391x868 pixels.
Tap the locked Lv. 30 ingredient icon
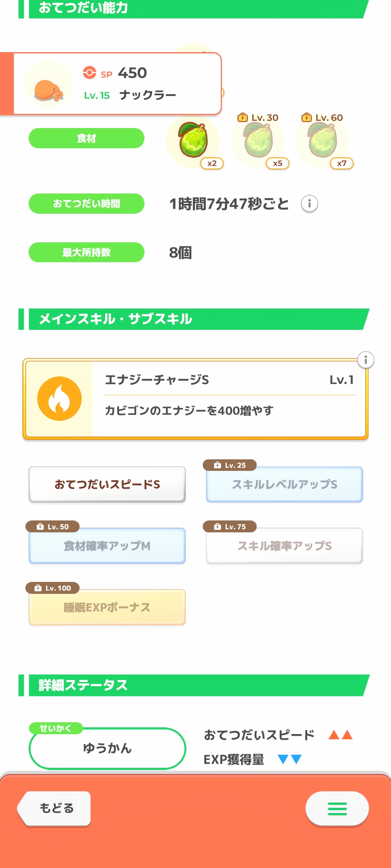pyautogui.click(x=258, y=141)
